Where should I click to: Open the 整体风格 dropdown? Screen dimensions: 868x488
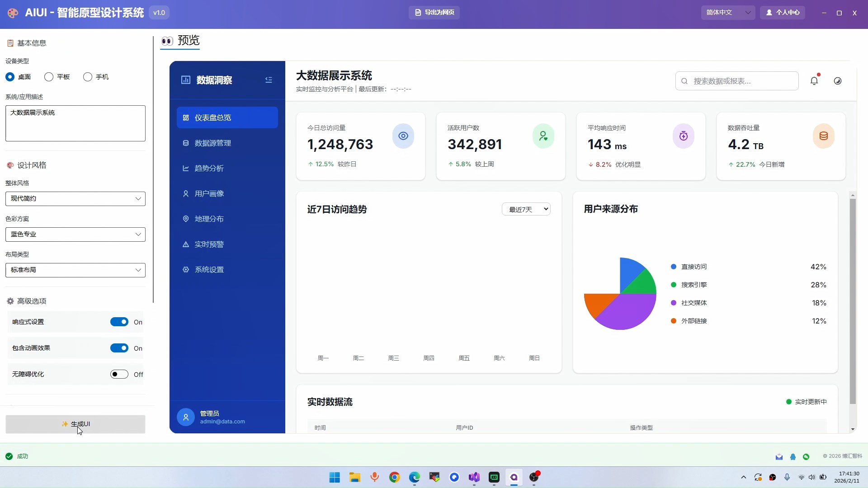point(75,199)
